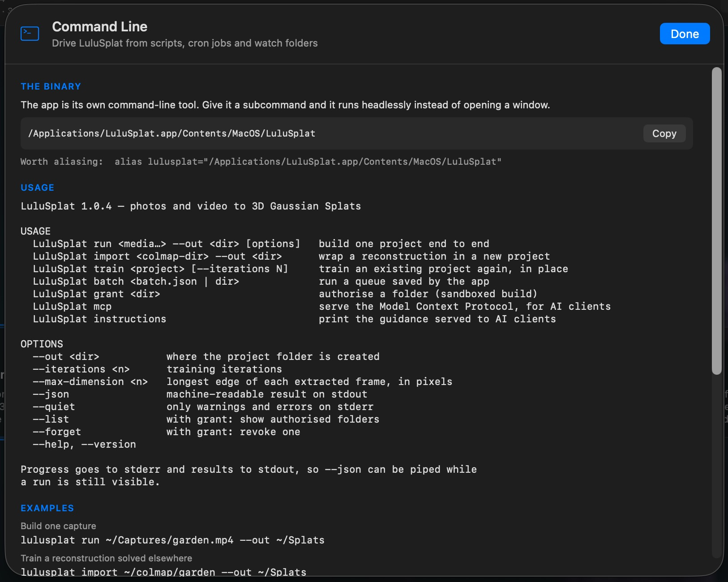
Task: Click the "--help, --version" option line
Action: pyautogui.click(x=84, y=444)
